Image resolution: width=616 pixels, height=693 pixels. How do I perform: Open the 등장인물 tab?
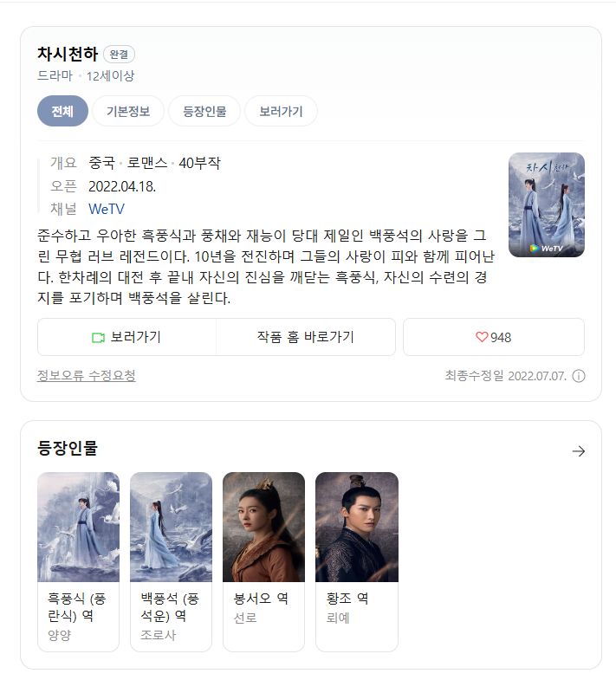[204, 111]
